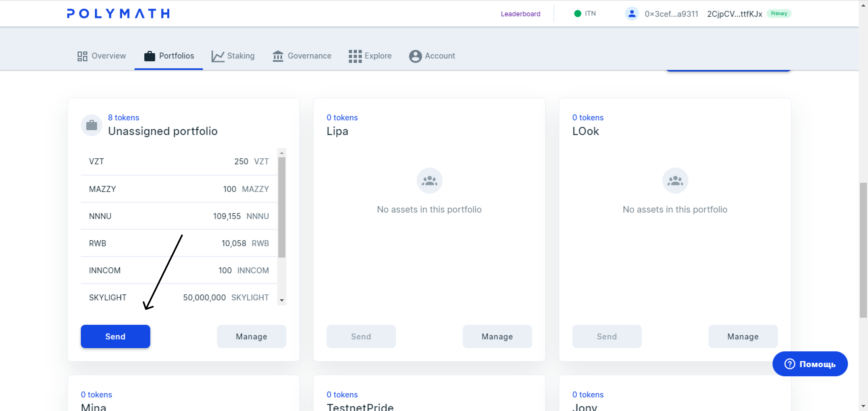Viewport: 868px width, 411px height.
Task: Click the briefcase icon beside Unassigned portfolio
Action: (x=92, y=125)
